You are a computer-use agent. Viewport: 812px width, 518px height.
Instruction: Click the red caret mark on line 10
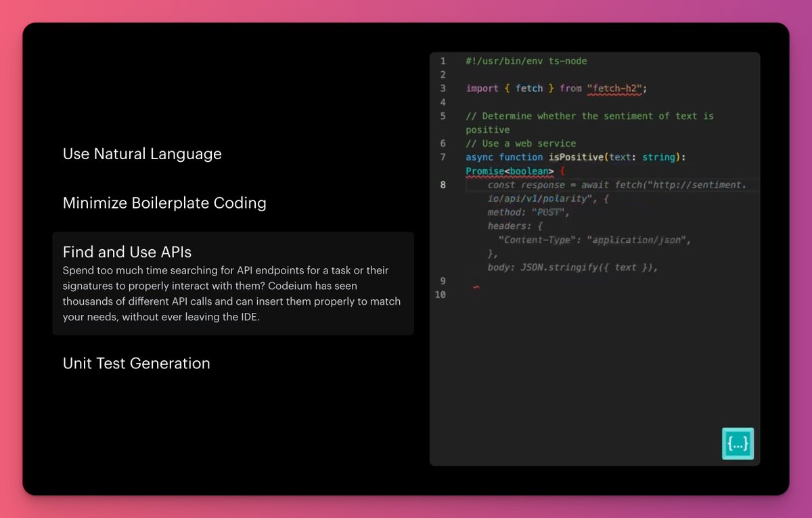coord(476,287)
